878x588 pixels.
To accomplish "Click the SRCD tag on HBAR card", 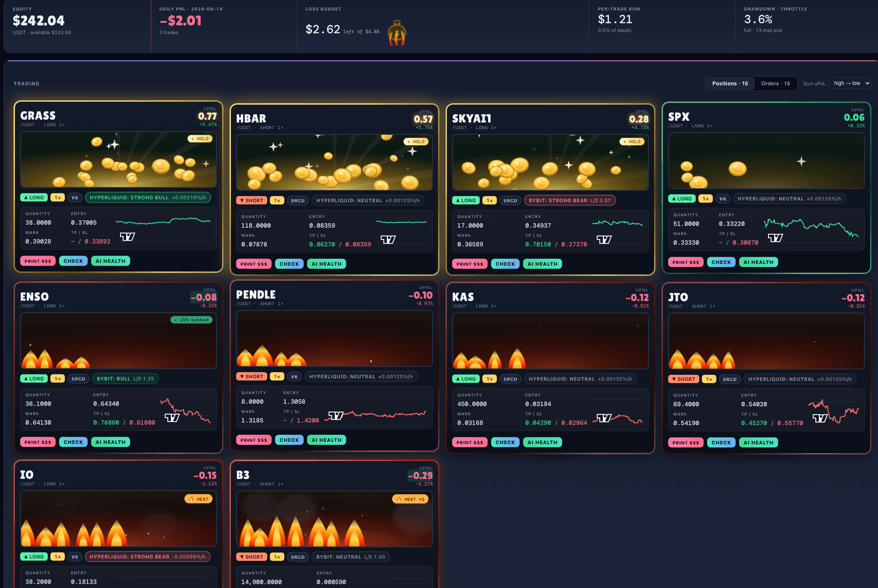I will coord(298,201).
